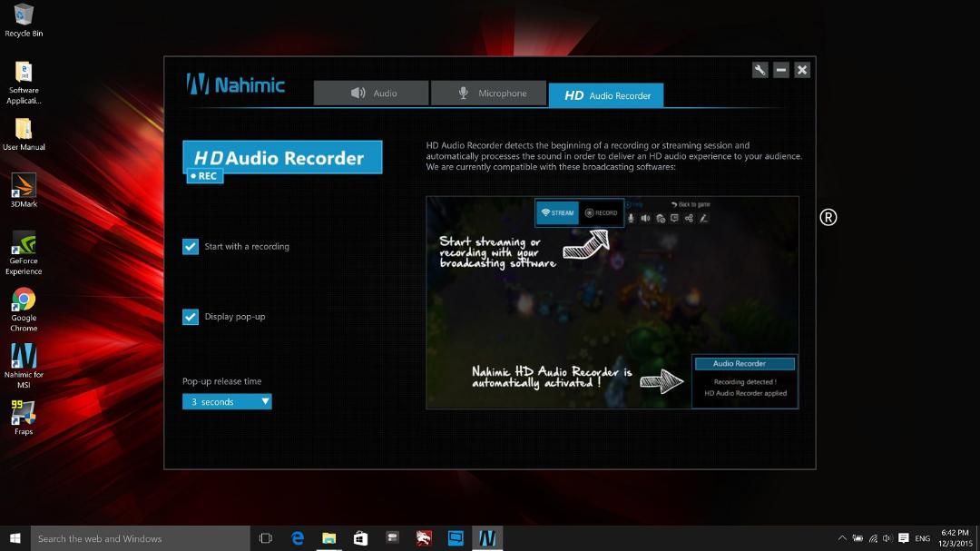Open the network Wi-Fi tray icon
The height and width of the screenshot is (551, 980).
(873, 538)
